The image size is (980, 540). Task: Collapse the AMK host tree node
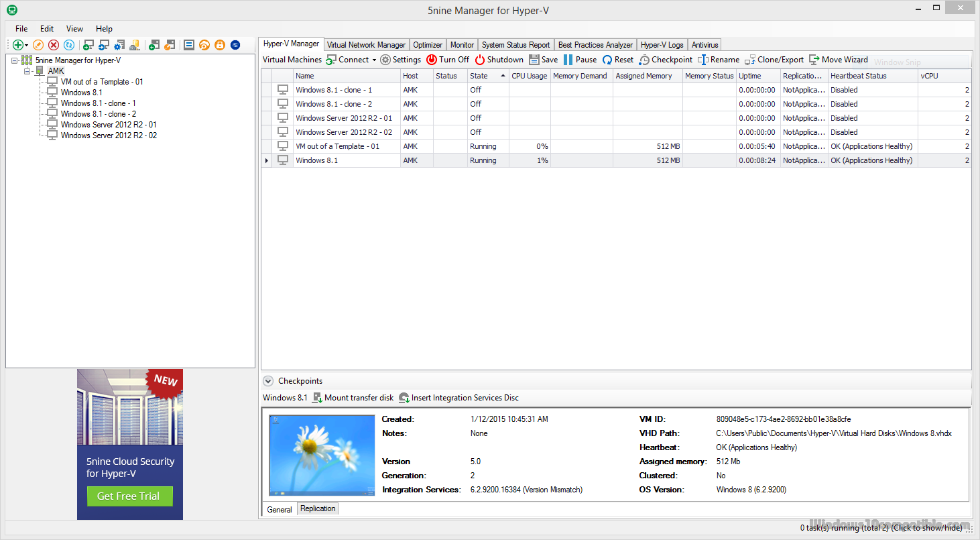(27, 71)
